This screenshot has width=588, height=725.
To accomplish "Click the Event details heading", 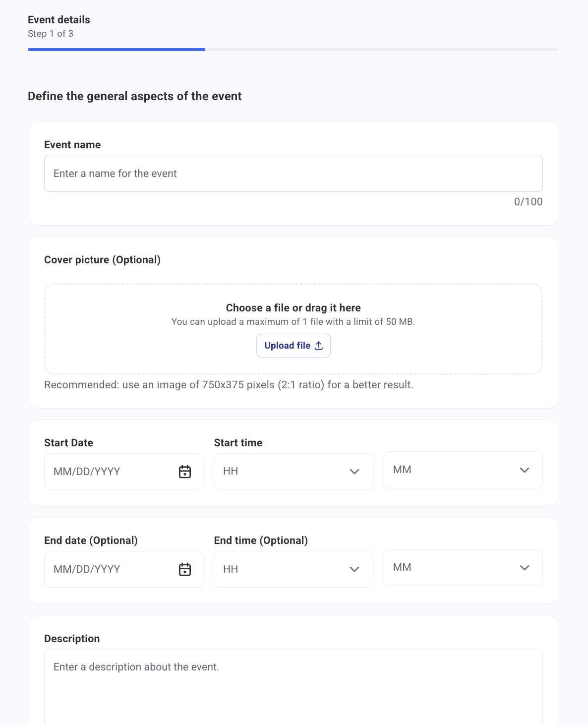I will coord(59,20).
